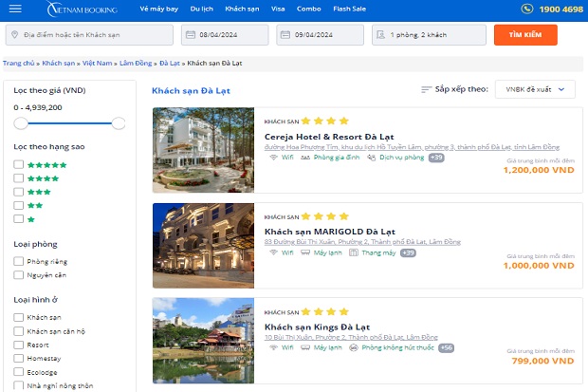Click the guest icon in room selector
The height and width of the screenshot is (392, 588).
pyautogui.click(x=380, y=34)
